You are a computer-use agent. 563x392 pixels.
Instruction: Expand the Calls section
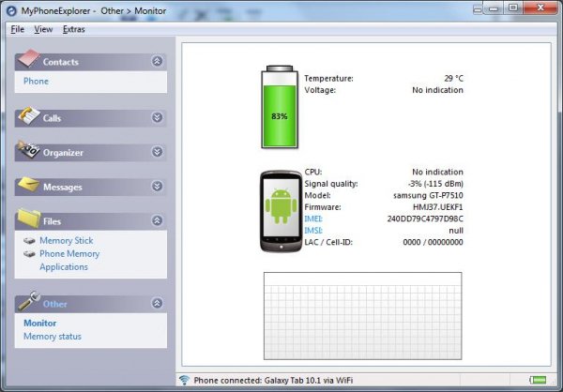click(x=157, y=117)
